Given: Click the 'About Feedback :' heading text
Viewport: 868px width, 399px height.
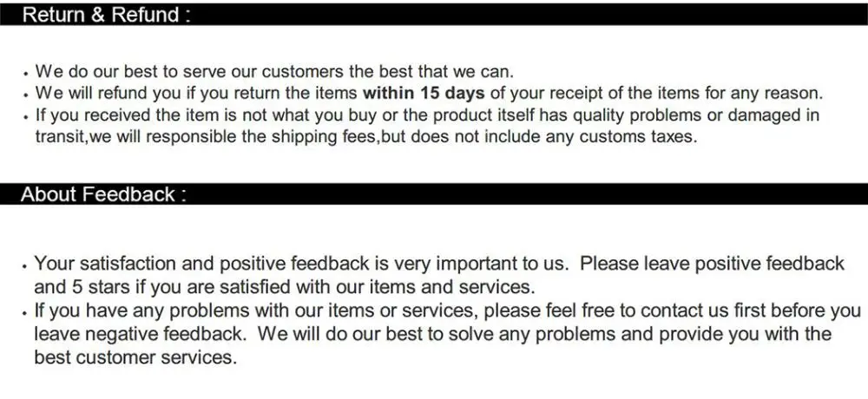Looking at the screenshot, I should 103,195.
